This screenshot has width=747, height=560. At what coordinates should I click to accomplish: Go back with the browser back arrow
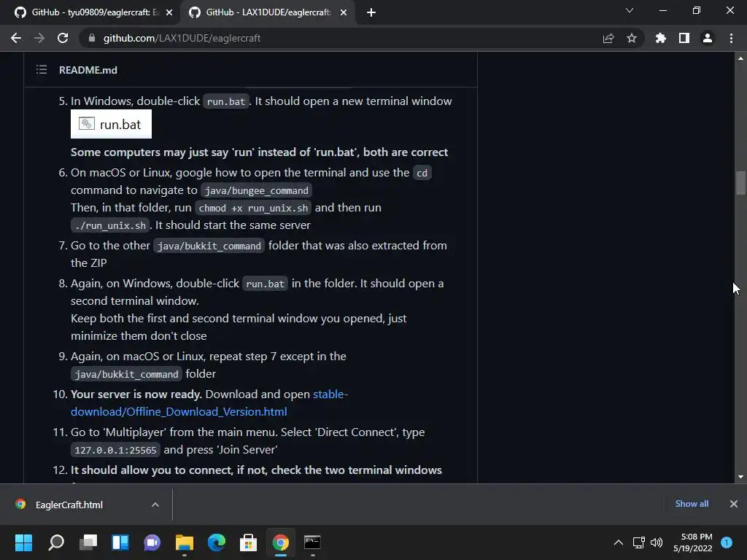click(x=16, y=38)
